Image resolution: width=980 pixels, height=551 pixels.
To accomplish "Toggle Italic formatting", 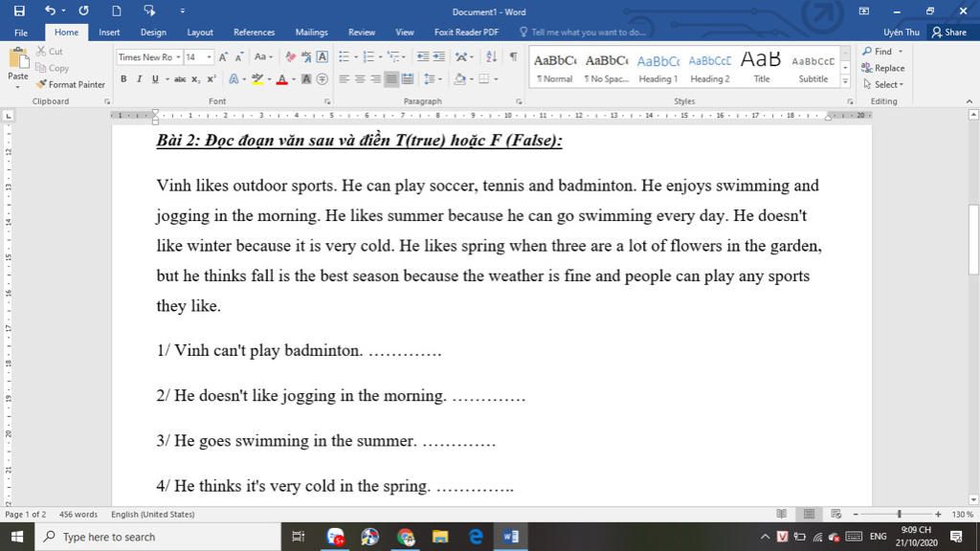I will (139, 78).
